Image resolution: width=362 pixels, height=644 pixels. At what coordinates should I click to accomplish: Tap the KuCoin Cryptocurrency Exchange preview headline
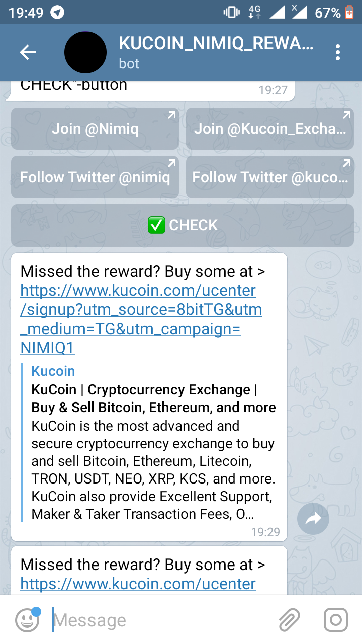click(x=153, y=398)
